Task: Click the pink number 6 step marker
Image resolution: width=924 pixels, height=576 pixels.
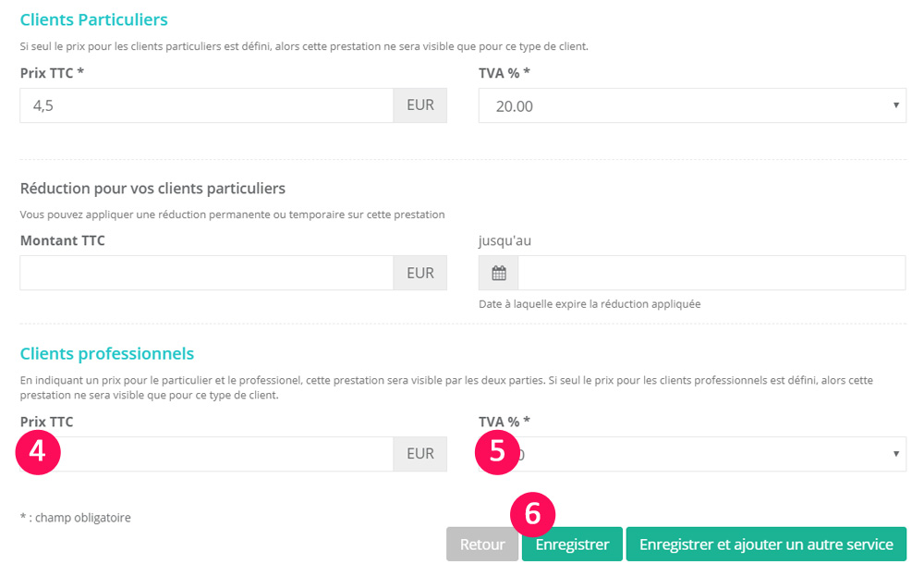Action: pyautogui.click(x=532, y=516)
